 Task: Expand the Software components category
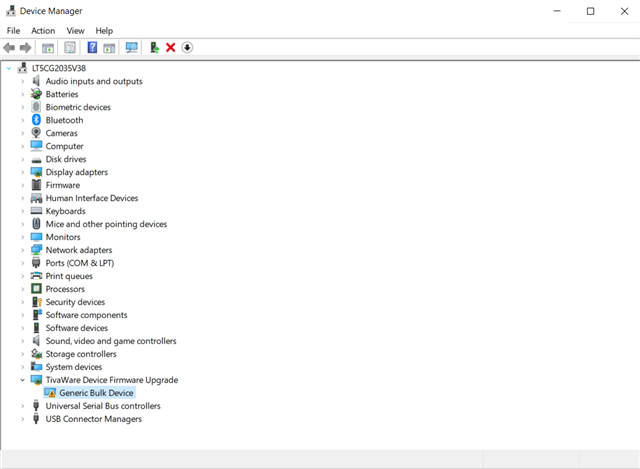pos(23,315)
